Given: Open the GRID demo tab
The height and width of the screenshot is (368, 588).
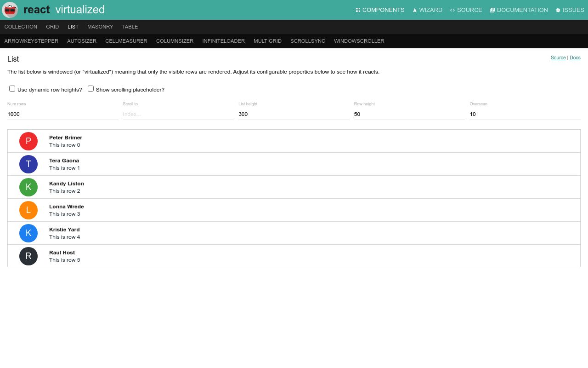Looking at the screenshot, I should (52, 27).
